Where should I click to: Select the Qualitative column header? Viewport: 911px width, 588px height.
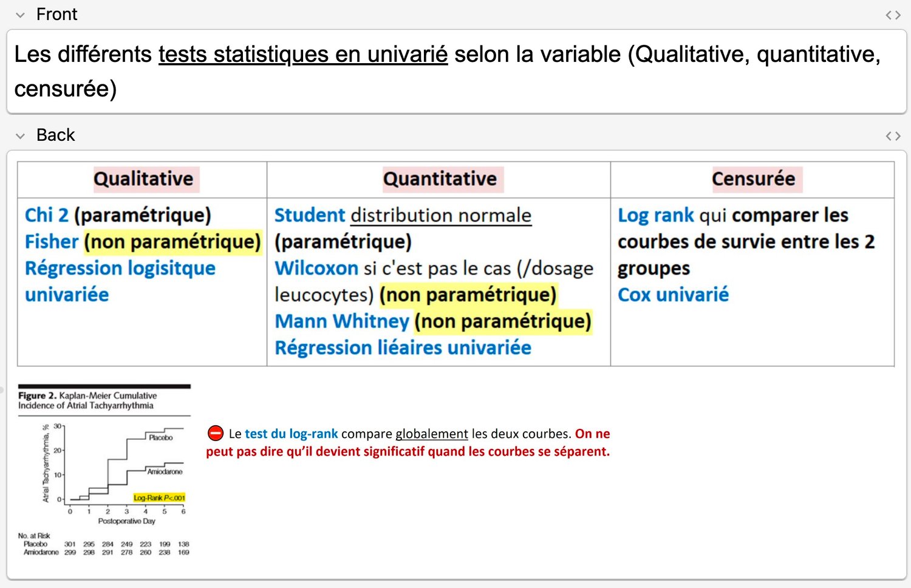point(143,179)
